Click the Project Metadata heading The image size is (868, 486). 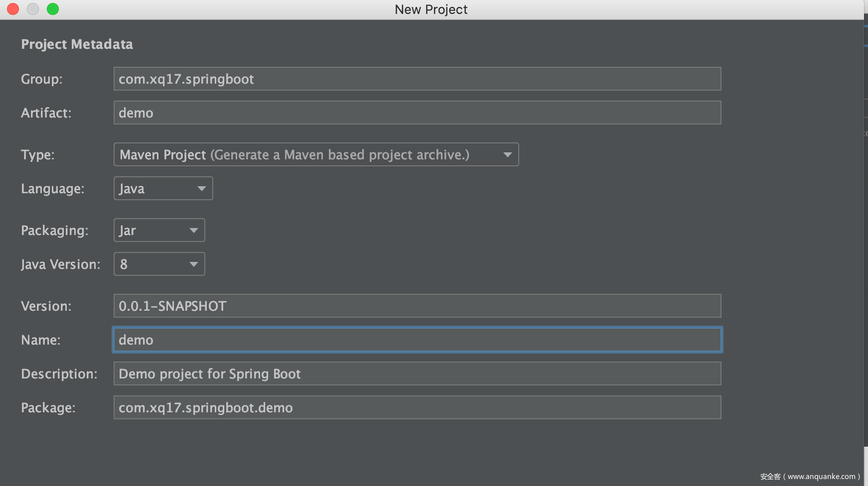point(77,44)
